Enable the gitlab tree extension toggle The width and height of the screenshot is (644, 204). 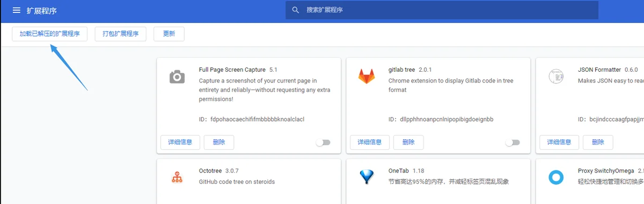[x=513, y=142]
